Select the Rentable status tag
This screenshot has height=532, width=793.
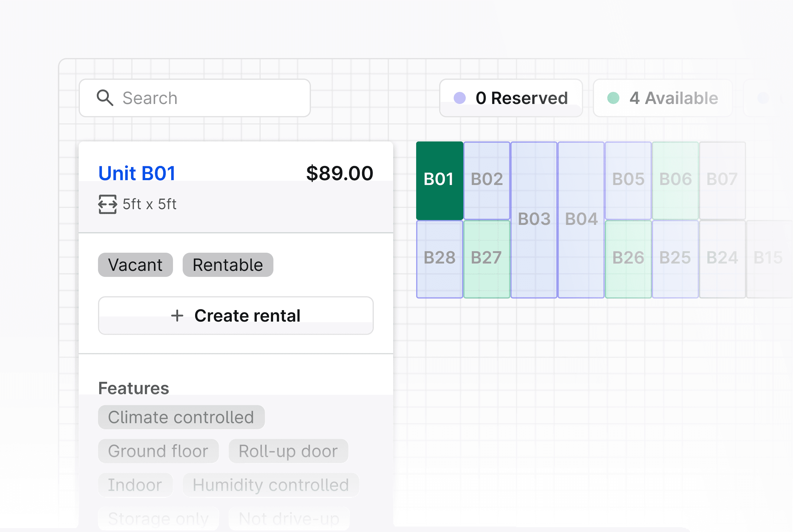coord(227,265)
